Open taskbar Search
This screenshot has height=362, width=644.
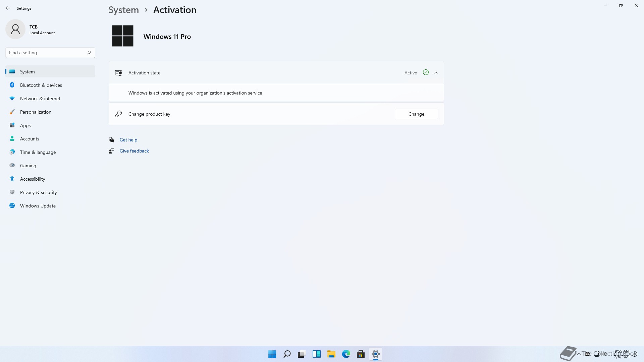pos(287,354)
